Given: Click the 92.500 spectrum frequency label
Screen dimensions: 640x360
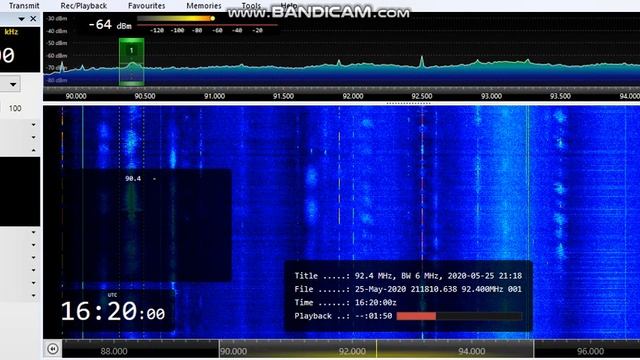Looking at the screenshot, I should coord(422,96).
